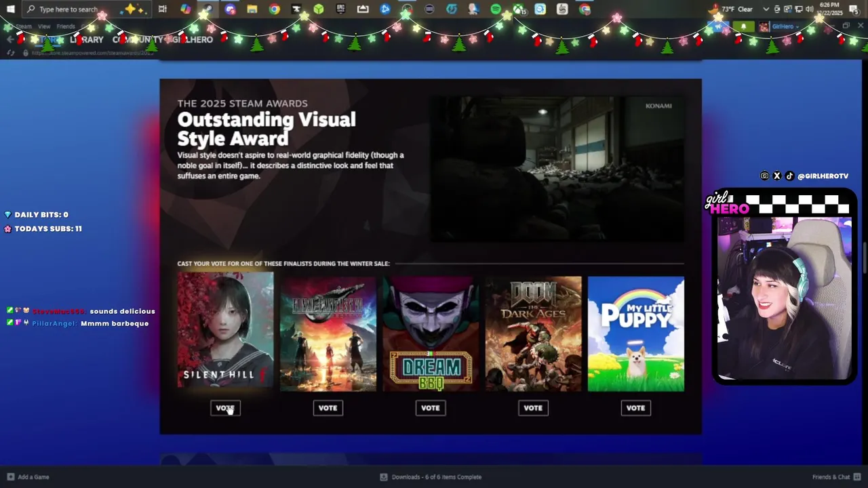Open the My Little Puppy cover
Screen dimensions: 868x488
click(x=636, y=333)
